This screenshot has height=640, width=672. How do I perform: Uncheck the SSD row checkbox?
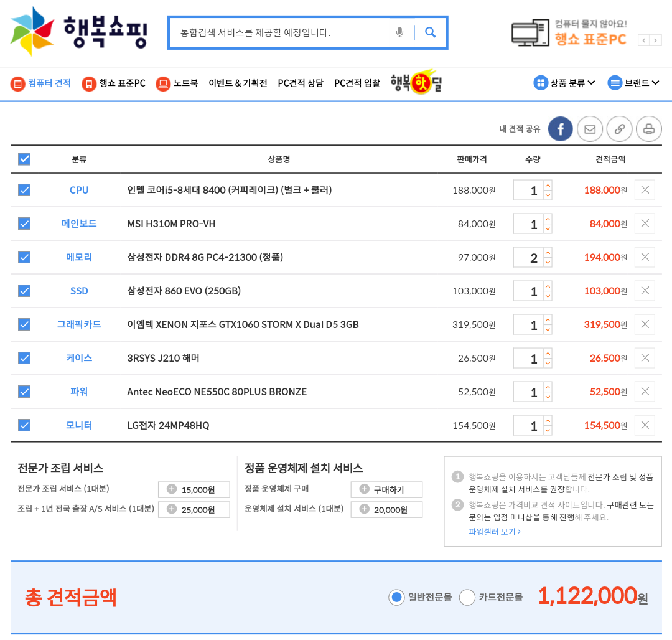coord(24,291)
